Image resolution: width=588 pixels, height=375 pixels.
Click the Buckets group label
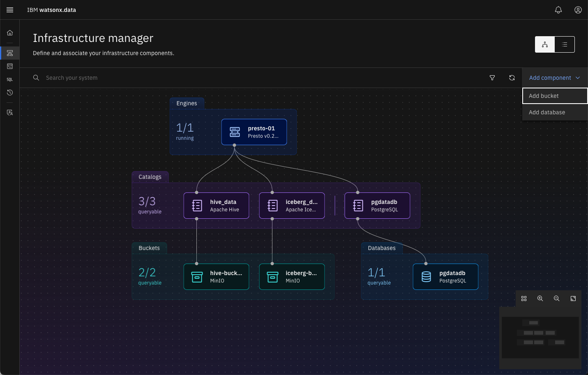149,248
